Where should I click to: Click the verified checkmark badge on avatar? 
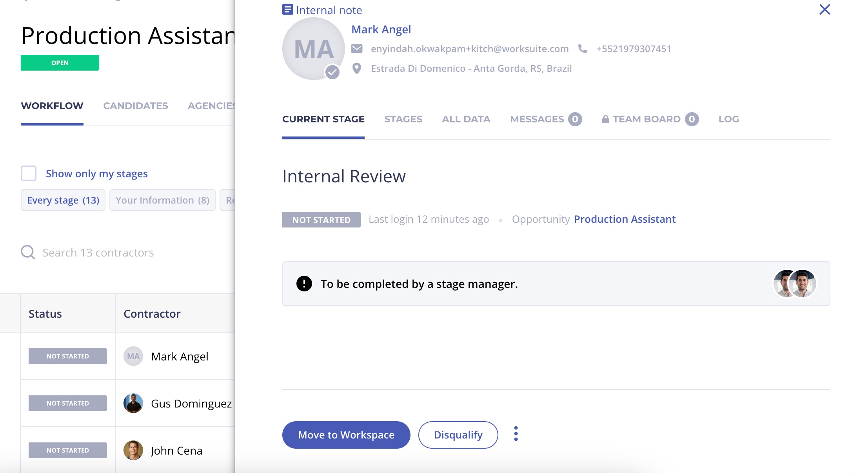coord(332,72)
